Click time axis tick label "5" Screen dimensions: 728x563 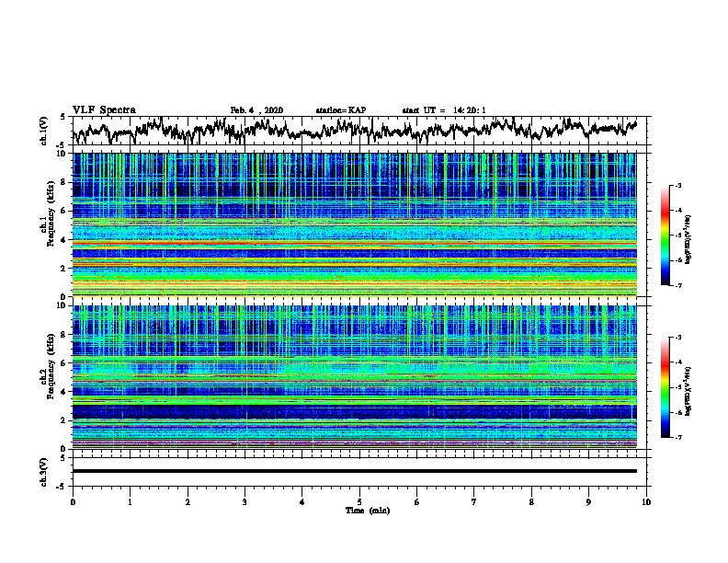coord(359,502)
